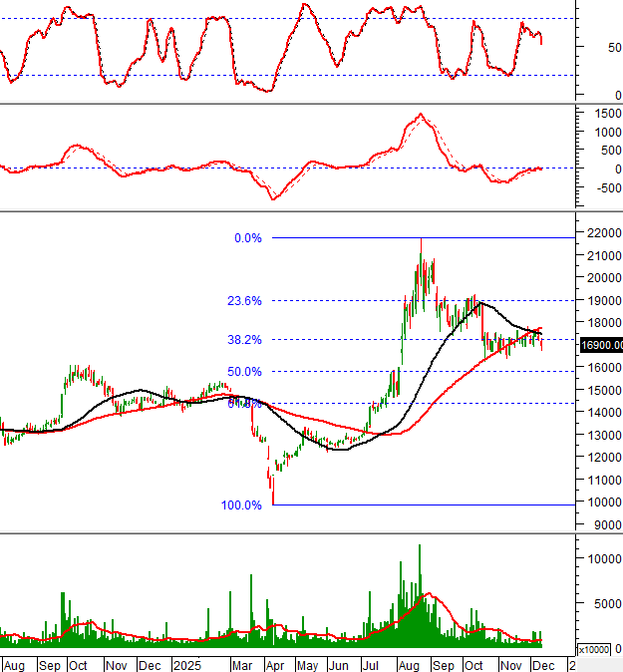
Task: Click the Jul month marker
Action: pos(372,664)
